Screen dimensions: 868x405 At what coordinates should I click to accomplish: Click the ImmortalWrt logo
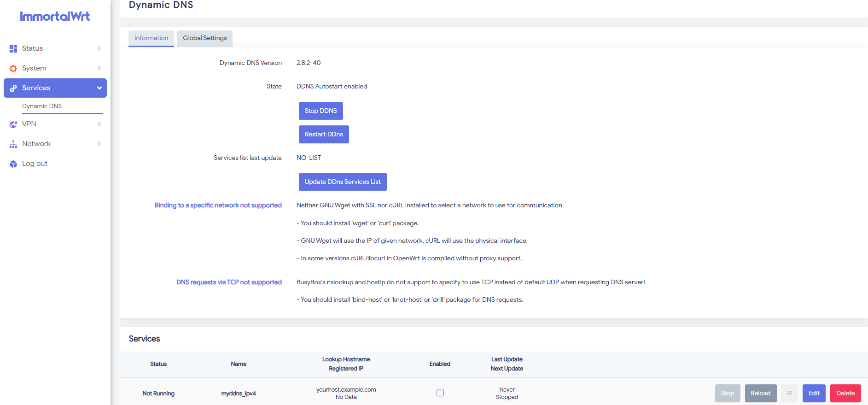(x=55, y=17)
